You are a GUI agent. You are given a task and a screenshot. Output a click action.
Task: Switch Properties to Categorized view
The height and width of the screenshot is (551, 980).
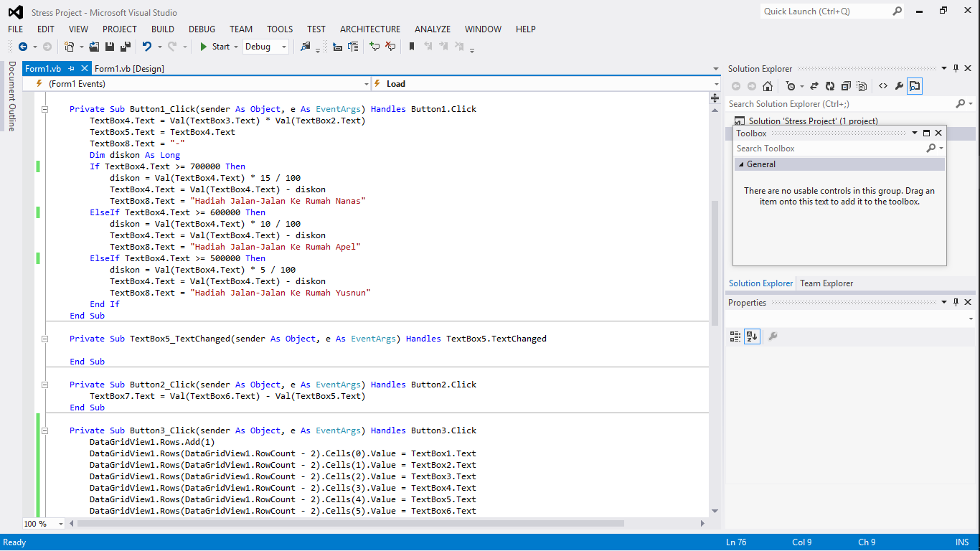tap(735, 336)
